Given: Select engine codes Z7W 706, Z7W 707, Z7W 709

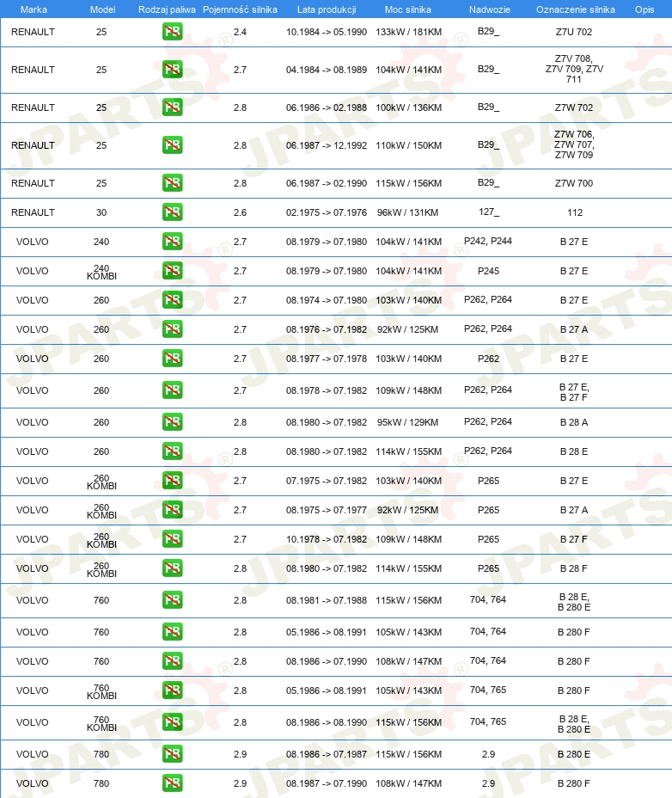Looking at the screenshot, I should [574, 144].
